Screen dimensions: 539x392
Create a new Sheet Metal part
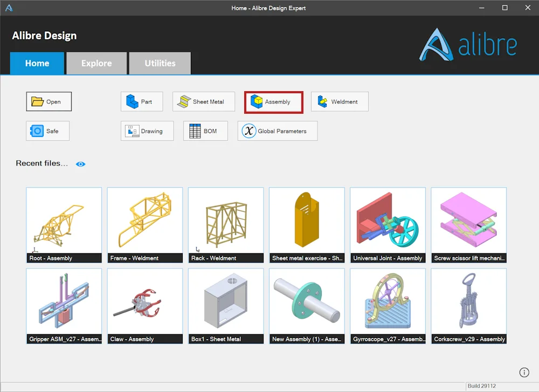tap(204, 101)
